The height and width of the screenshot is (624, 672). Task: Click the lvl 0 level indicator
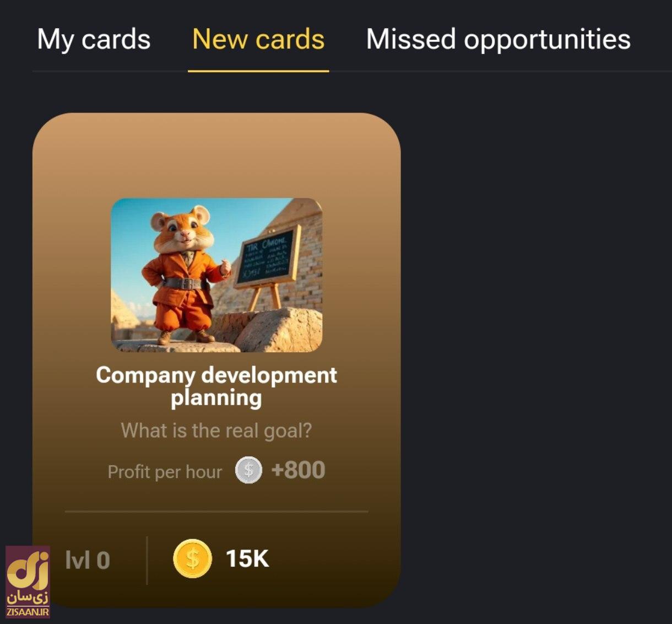(x=88, y=561)
